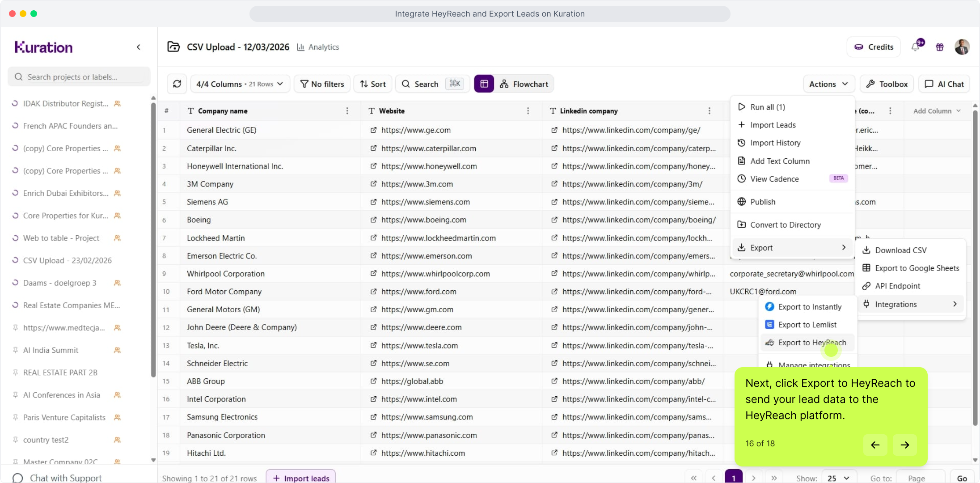Image resolution: width=980 pixels, height=483 pixels.
Task: Choose Export to Instantly
Action: pyautogui.click(x=807, y=307)
